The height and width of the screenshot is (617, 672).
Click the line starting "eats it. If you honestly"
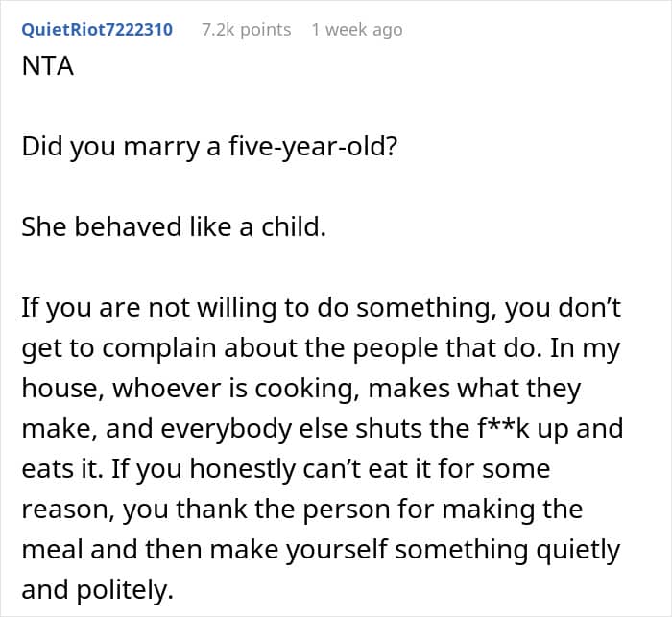click(286, 469)
